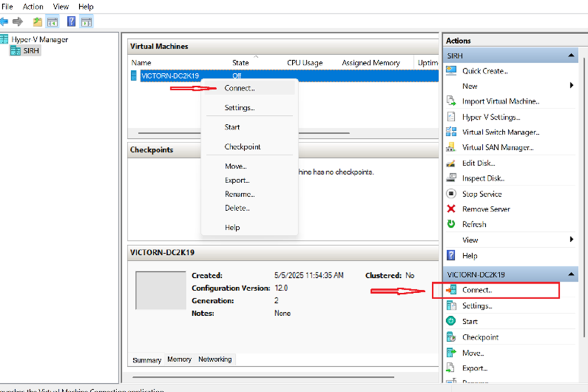The image size is (588, 392).
Task: Collapse the SIRH actions section
Action: (x=571, y=56)
